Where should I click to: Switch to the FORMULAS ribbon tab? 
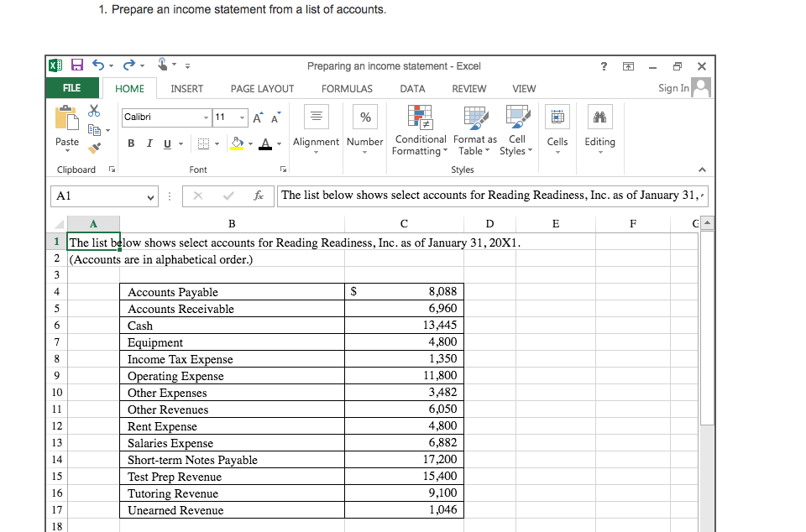coord(347,88)
